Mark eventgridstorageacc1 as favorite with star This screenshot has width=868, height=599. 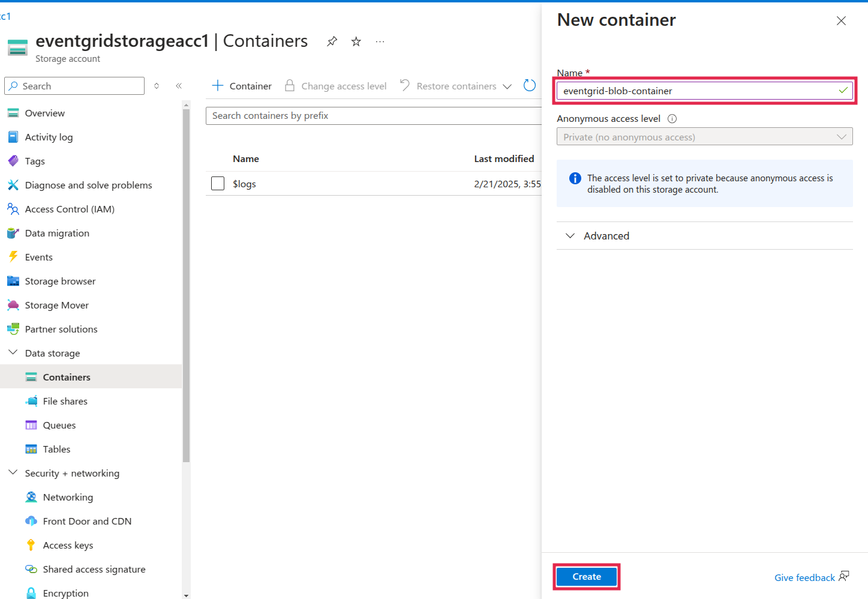356,41
